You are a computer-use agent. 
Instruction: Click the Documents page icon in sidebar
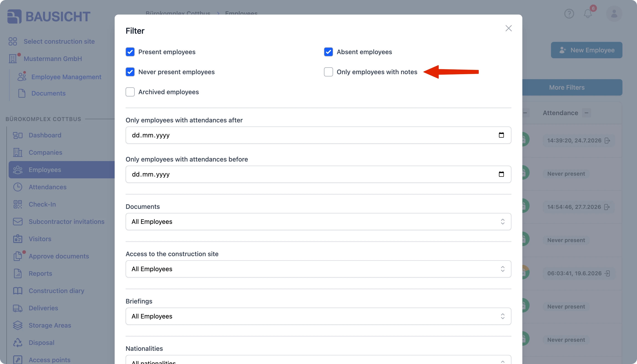pyautogui.click(x=22, y=93)
